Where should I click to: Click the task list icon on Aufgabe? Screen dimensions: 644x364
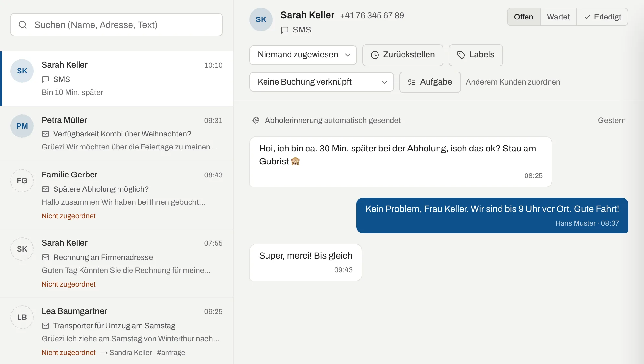point(412,82)
